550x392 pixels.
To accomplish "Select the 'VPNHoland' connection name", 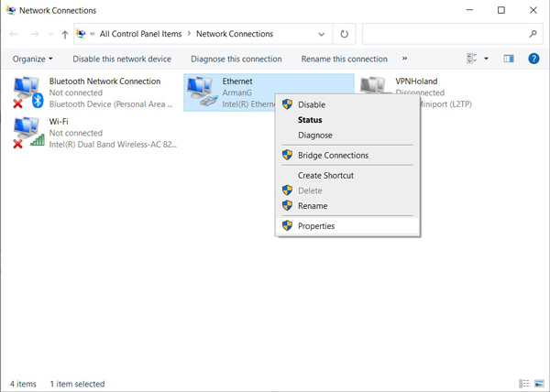I will point(416,82).
